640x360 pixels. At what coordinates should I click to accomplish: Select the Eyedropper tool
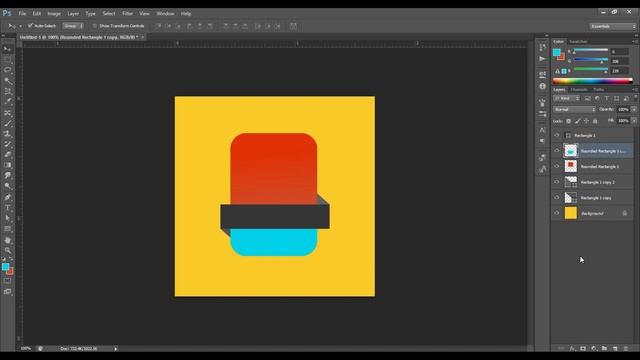[x=7, y=102]
